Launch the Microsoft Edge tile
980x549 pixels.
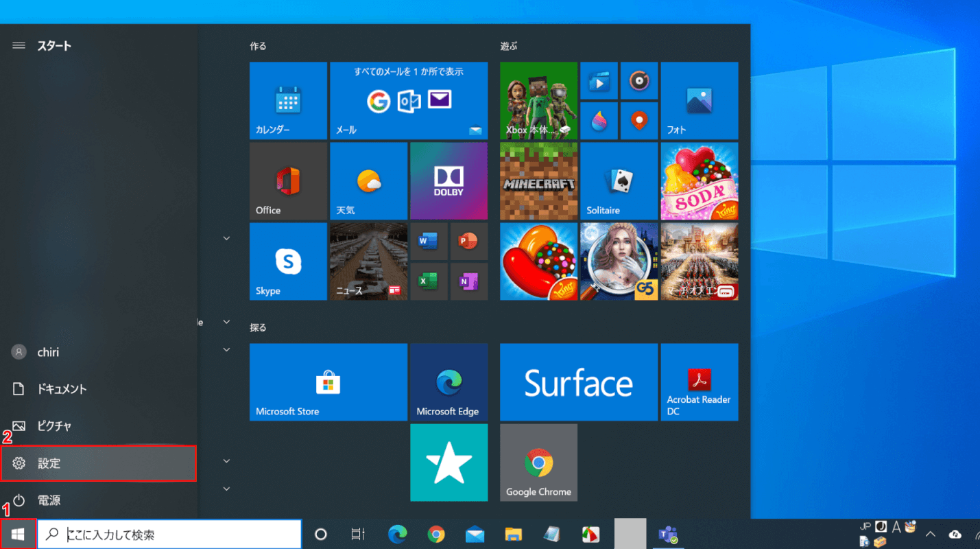tap(449, 382)
